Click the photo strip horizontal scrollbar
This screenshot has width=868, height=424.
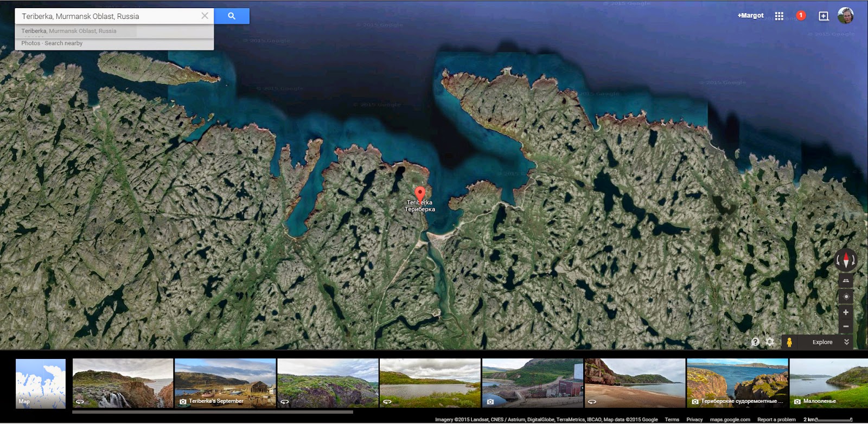coord(213,412)
